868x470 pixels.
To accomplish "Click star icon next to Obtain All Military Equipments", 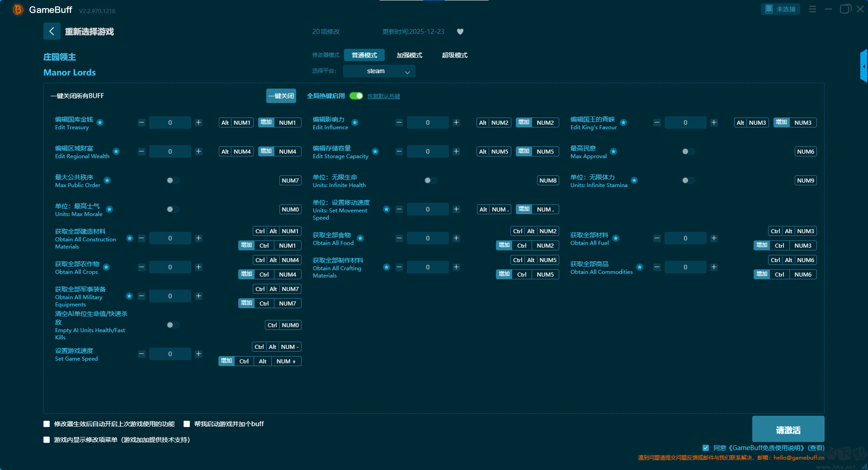I will point(129,296).
